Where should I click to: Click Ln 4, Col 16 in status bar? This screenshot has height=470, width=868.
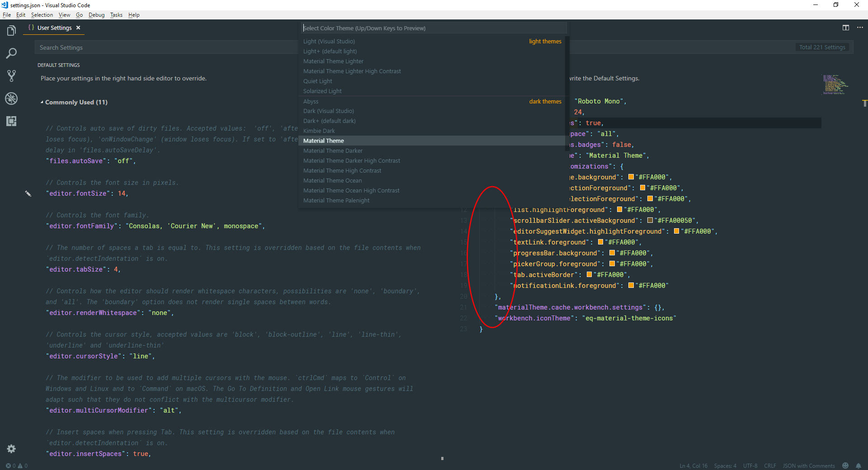(x=693, y=466)
